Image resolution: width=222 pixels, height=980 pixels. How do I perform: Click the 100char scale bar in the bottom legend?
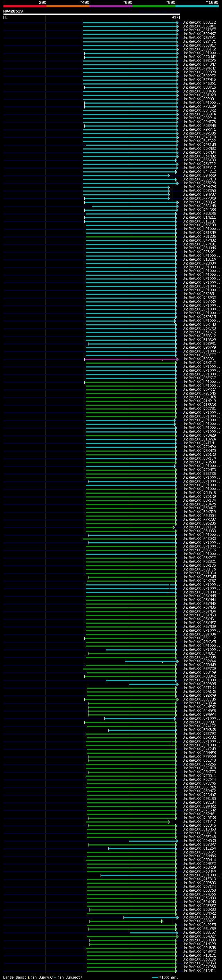(x=155, y=977)
